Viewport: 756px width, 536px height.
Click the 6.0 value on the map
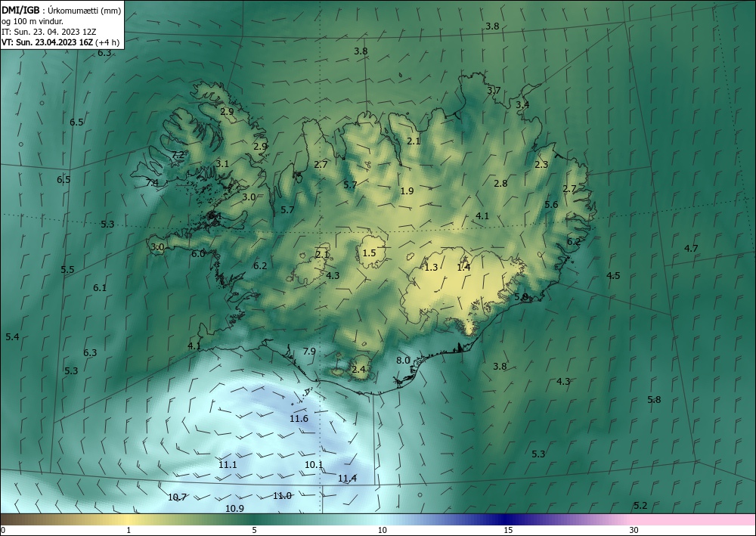[198, 253]
